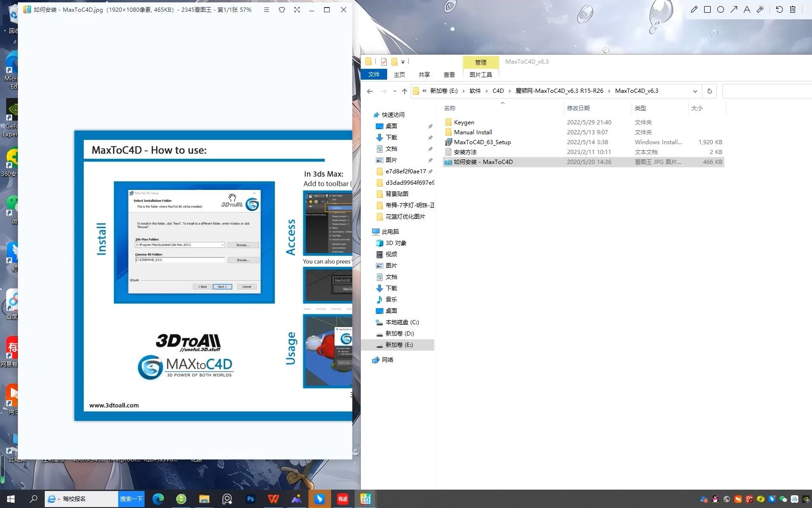Click the 搜索一下 search button
The width and height of the screenshot is (812, 508).
[131, 499]
